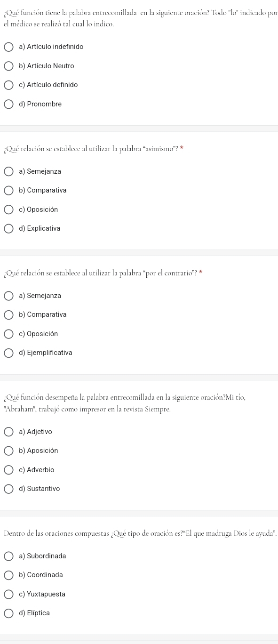Viewport: 278px width, 644px height.
Task: Select 'd) Sustantivo' radio button
Action: (9, 489)
